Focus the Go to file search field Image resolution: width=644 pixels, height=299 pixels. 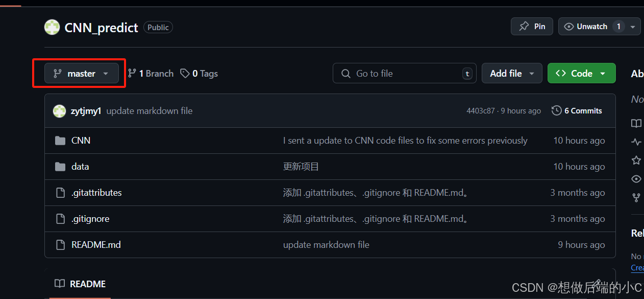pos(404,74)
